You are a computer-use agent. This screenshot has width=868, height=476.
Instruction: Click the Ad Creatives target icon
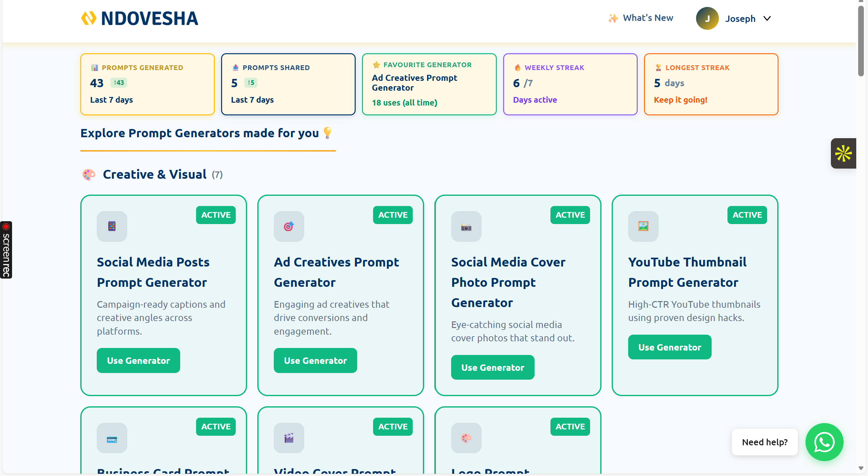(289, 226)
